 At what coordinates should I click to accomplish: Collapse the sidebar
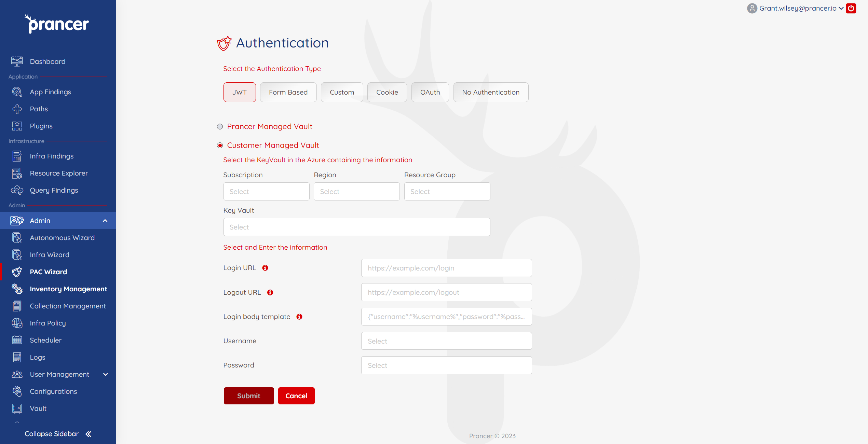pyautogui.click(x=58, y=434)
